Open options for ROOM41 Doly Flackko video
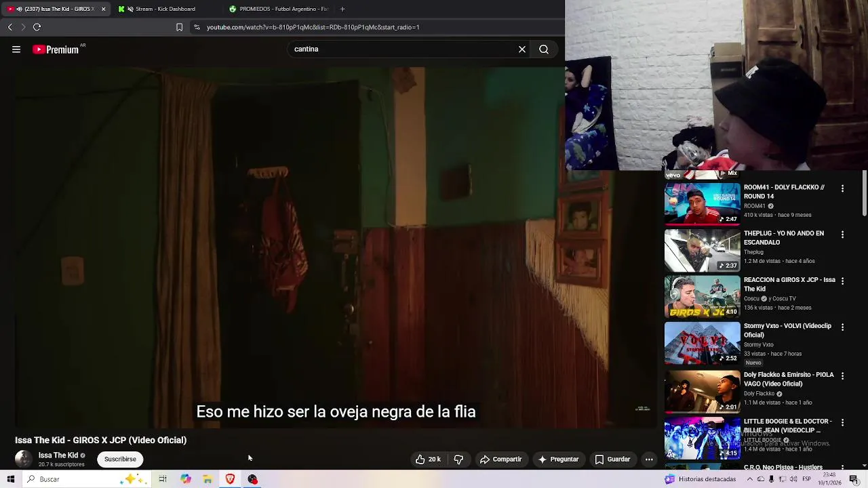 click(842, 188)
